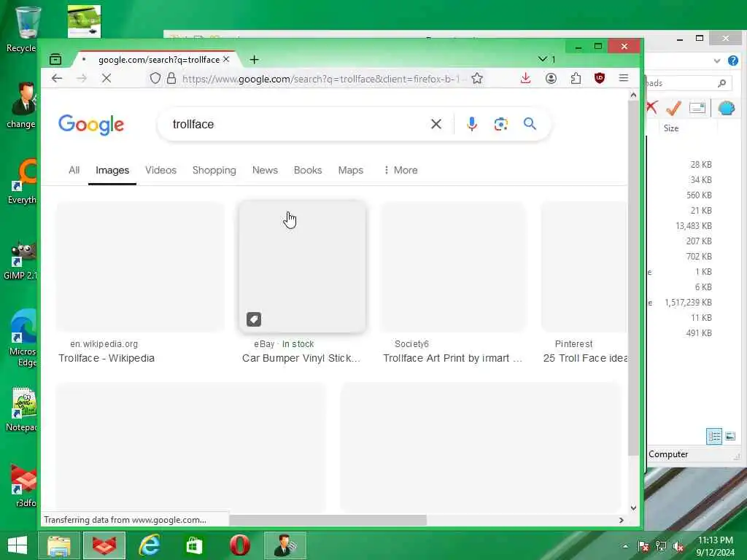The width and height of the screenshot is (747, 560).
Task: Open Firefox hamburger menu
Action: 623,78
